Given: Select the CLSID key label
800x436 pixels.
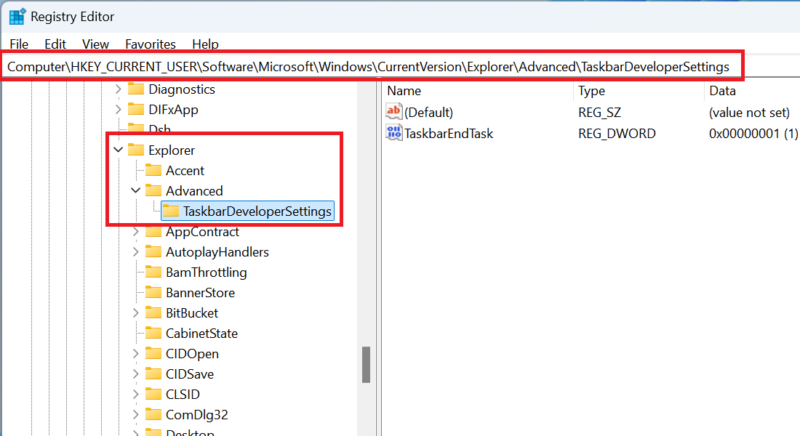Looking at the screenshot, I should (183, 395).
